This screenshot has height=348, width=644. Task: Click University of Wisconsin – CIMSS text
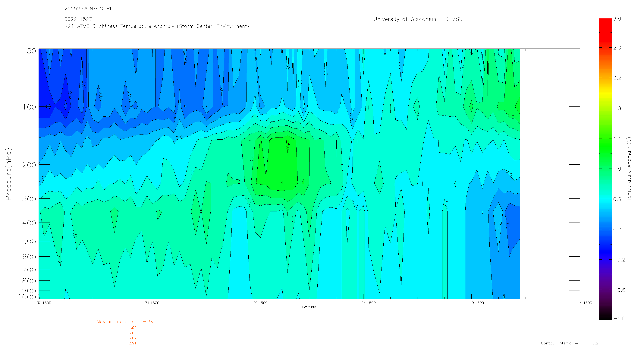pos(418,19)
